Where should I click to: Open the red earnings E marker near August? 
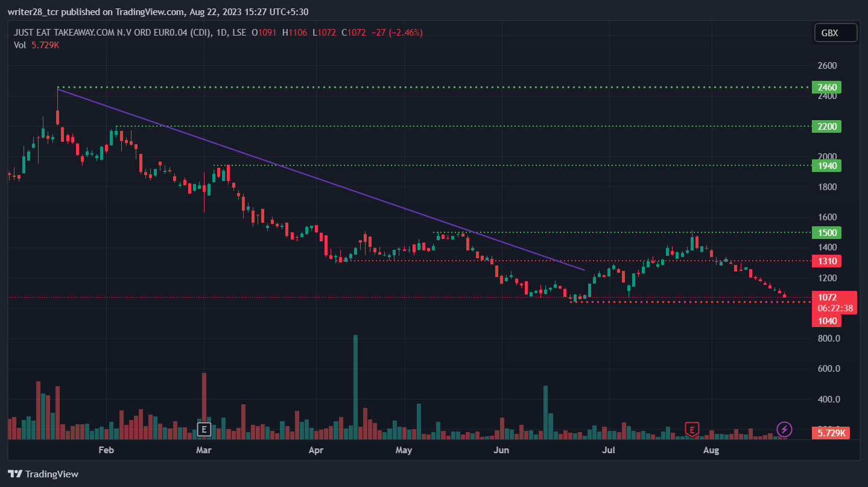[x=692, y=429]
